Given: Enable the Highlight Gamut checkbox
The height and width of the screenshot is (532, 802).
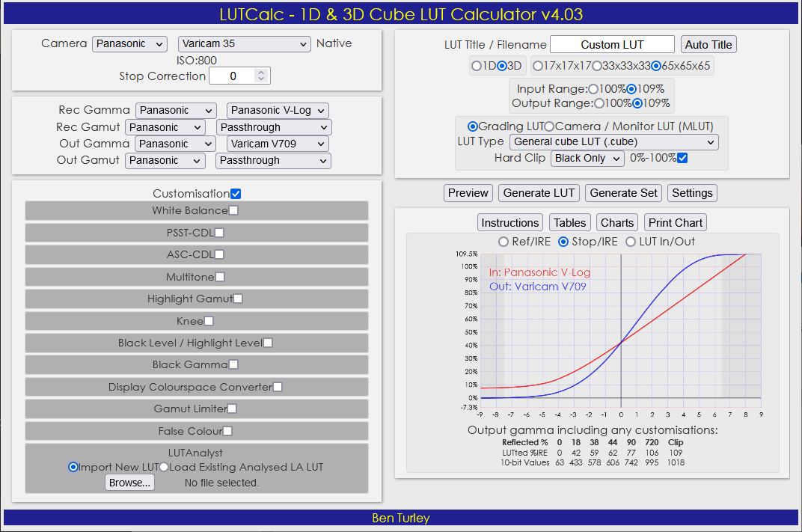Looking at the screenshot, I should [238, 299].
